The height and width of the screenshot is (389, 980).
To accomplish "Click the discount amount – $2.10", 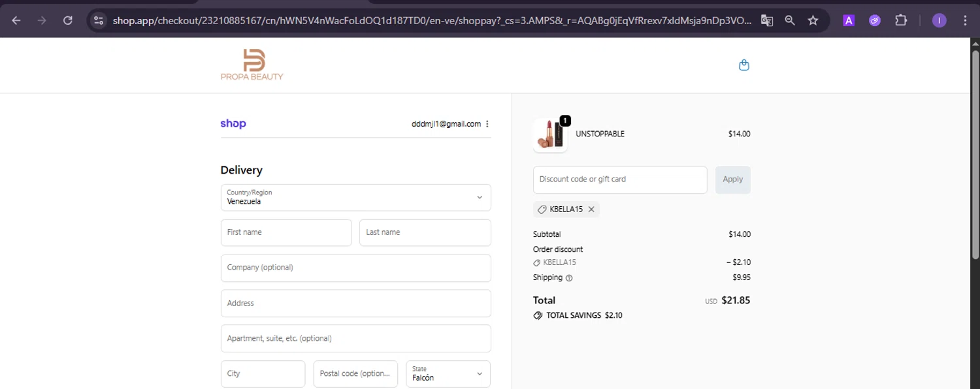I will coord(738,262).
